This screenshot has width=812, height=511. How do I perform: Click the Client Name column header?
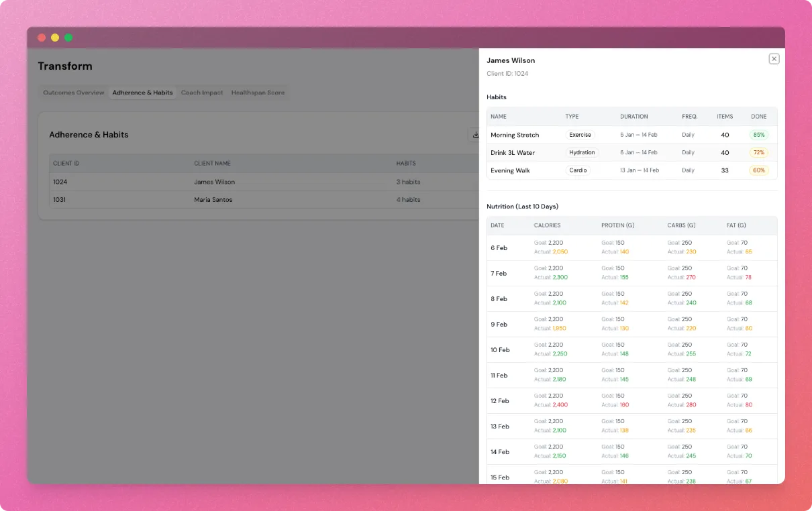pos(212,164)
